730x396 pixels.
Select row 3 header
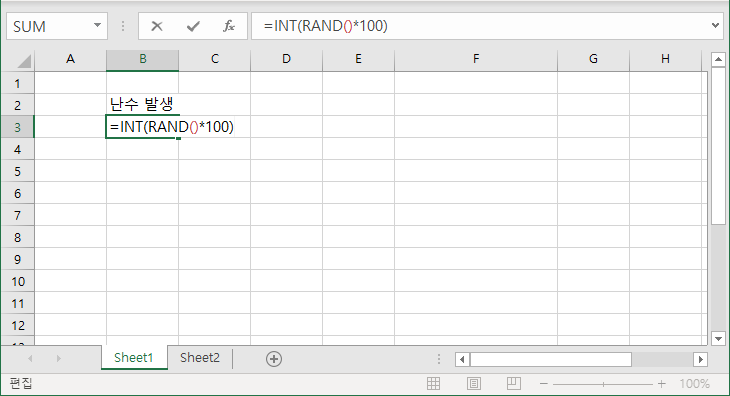pos(18,127)
